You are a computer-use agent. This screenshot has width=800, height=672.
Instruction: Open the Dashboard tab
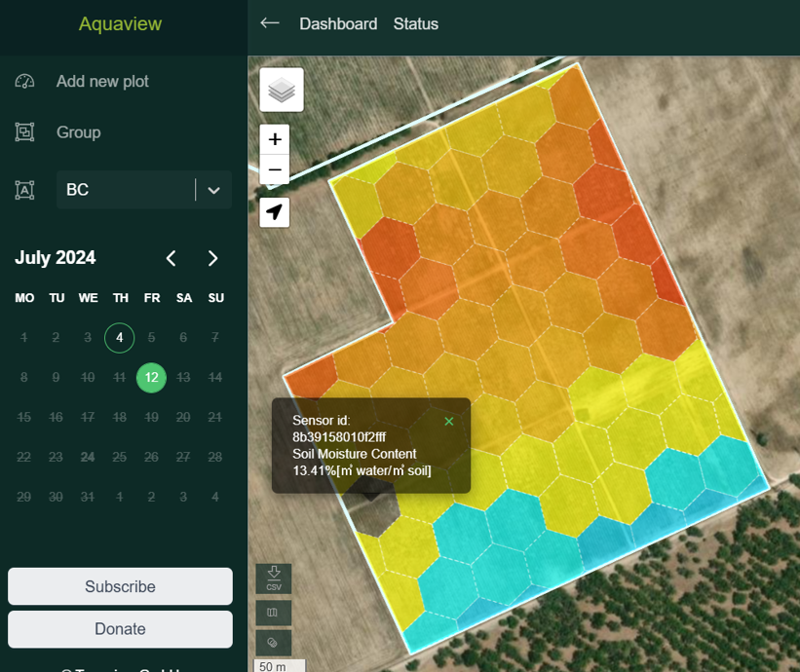coord(338,24)
